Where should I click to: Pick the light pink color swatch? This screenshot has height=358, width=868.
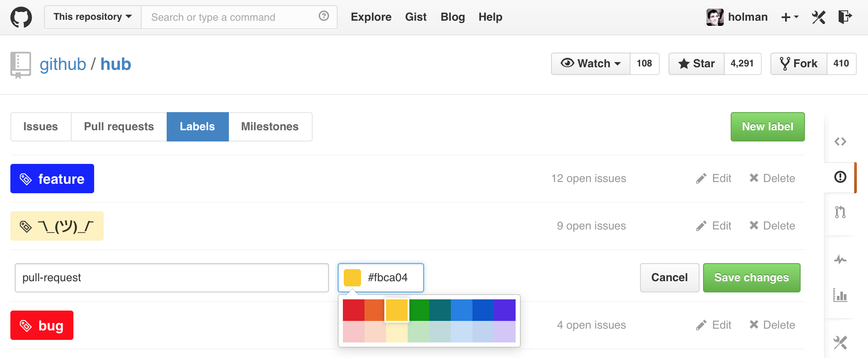click(354, 332)
